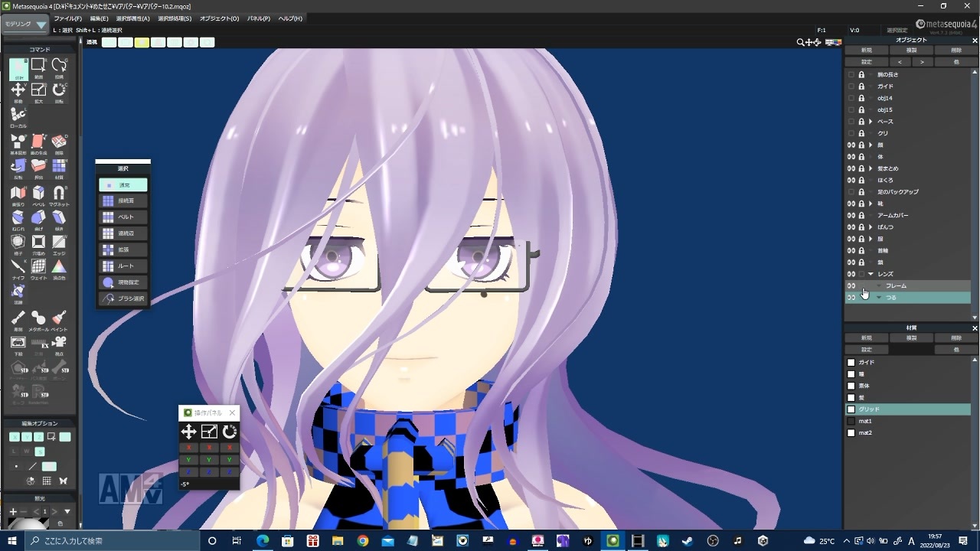Open the lighting options dropdown arrow
The image size is (980, 551).
[x=67, y=511]
